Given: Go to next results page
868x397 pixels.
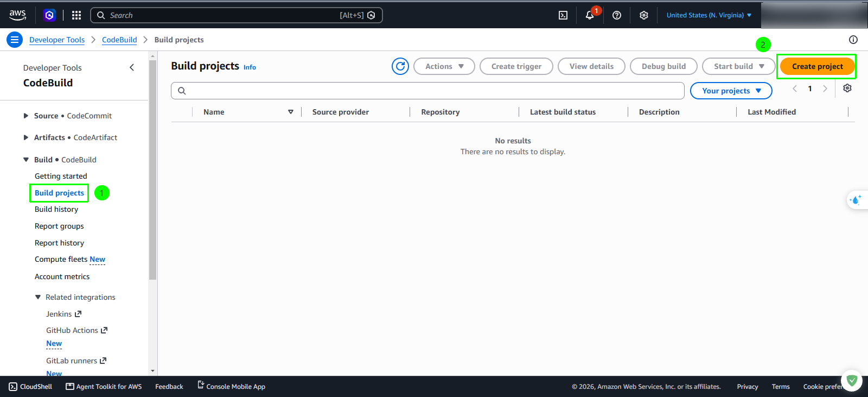Looking at the screenshot, I should coord(825,89).
